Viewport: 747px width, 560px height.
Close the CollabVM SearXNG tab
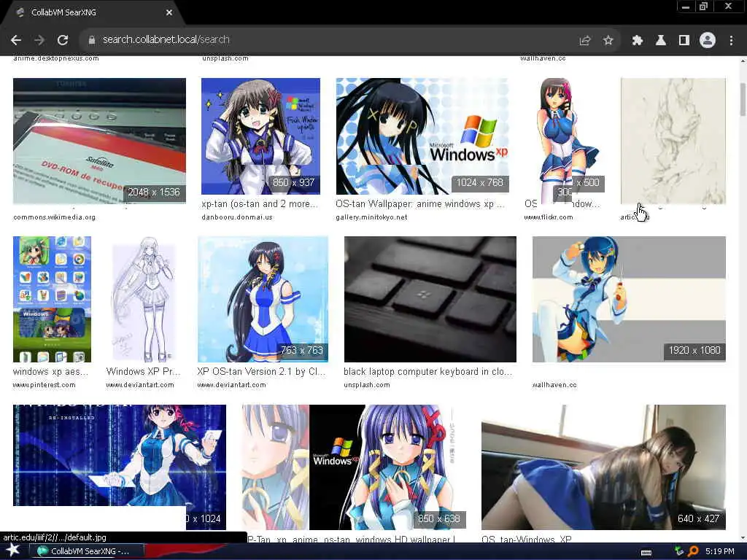pos(169,12)
